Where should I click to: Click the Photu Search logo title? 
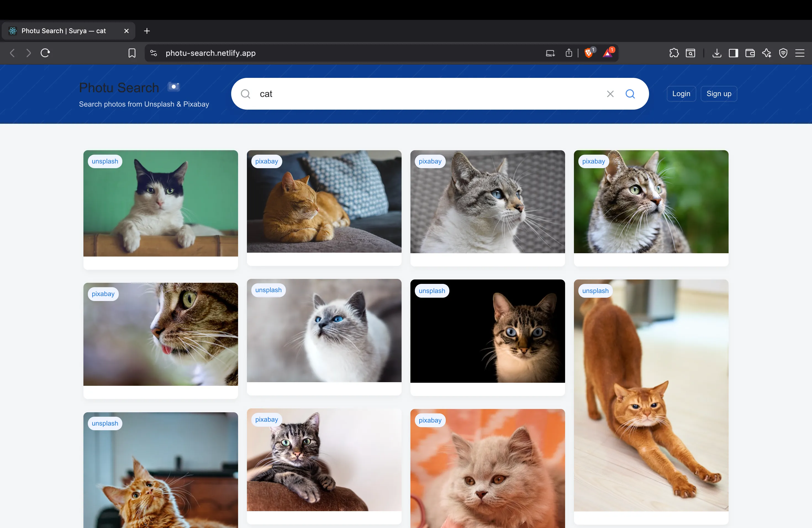(x=119, y=88)
